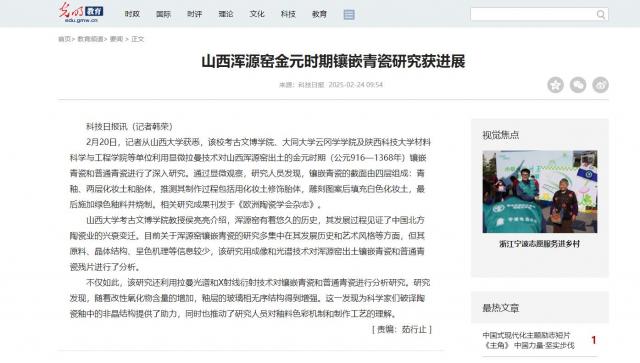Image resolution: width=640 pixels, height=363 pixels.
Task: Share article via QQ Zone star icon
Action: [x=556, y=85]
